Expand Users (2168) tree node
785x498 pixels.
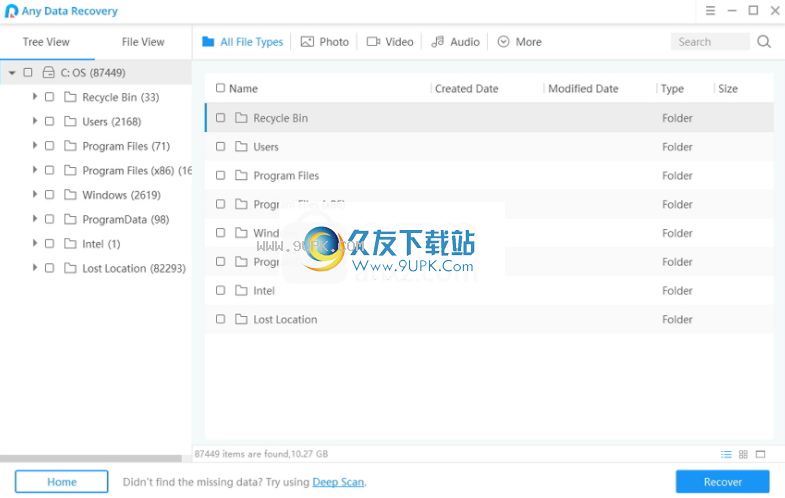(35, 121)
